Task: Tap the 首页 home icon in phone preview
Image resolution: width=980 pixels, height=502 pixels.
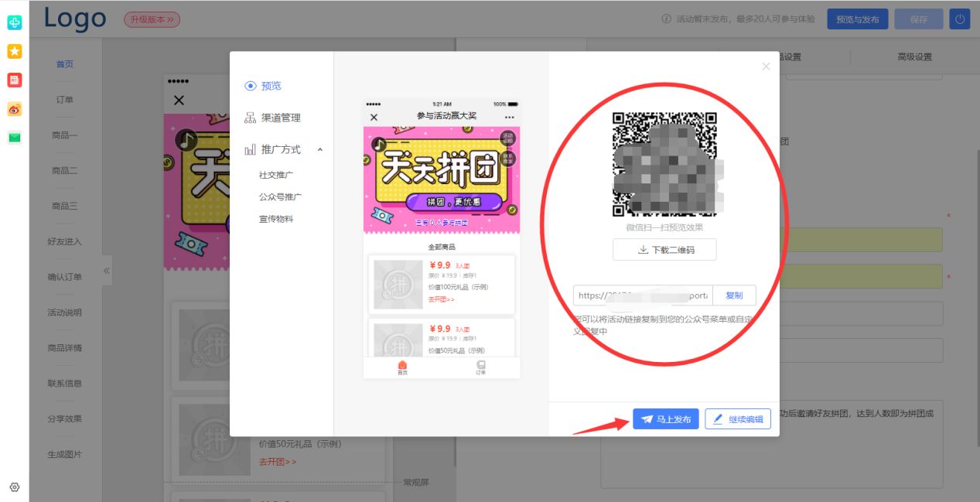Action: (x=402, y=367)
